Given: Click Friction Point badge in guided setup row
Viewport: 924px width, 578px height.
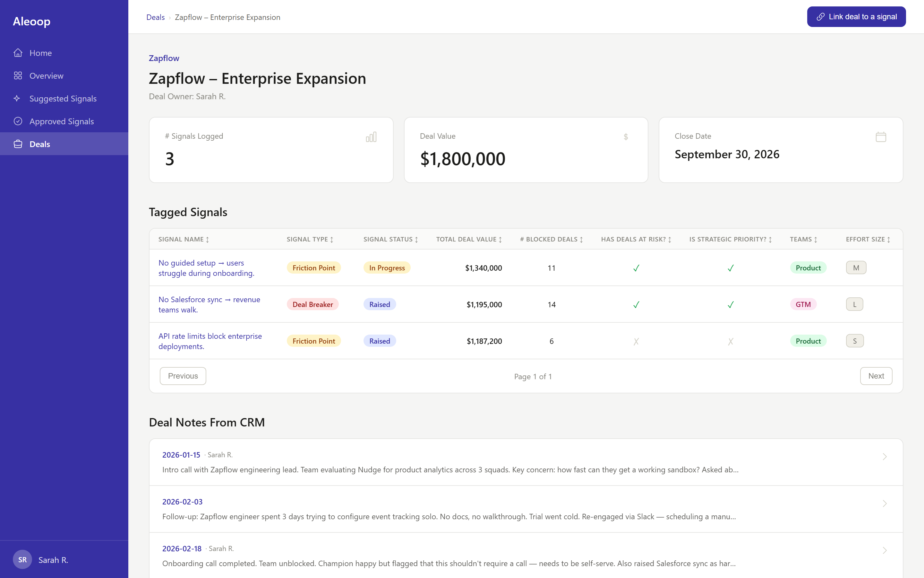Looking at the screenshot, I should point(313,267).
